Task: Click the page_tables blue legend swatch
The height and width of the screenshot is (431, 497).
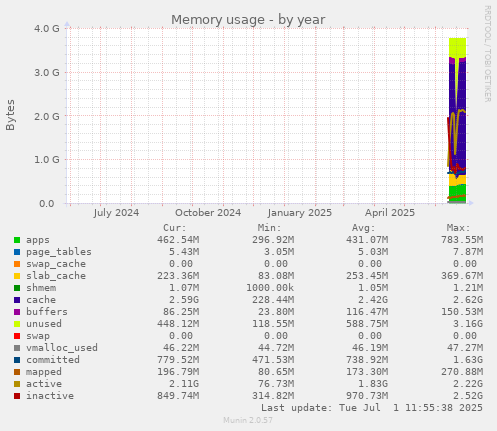Action: [17, 252]
